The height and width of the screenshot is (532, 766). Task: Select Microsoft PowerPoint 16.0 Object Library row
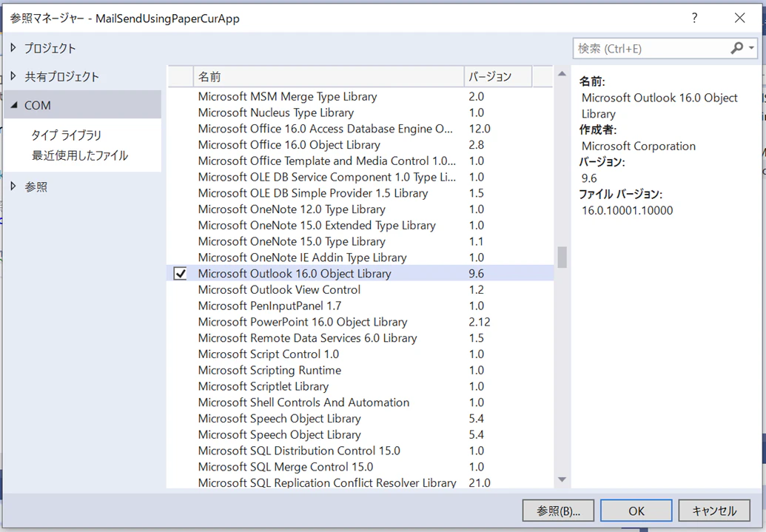(x=360, y=322)
